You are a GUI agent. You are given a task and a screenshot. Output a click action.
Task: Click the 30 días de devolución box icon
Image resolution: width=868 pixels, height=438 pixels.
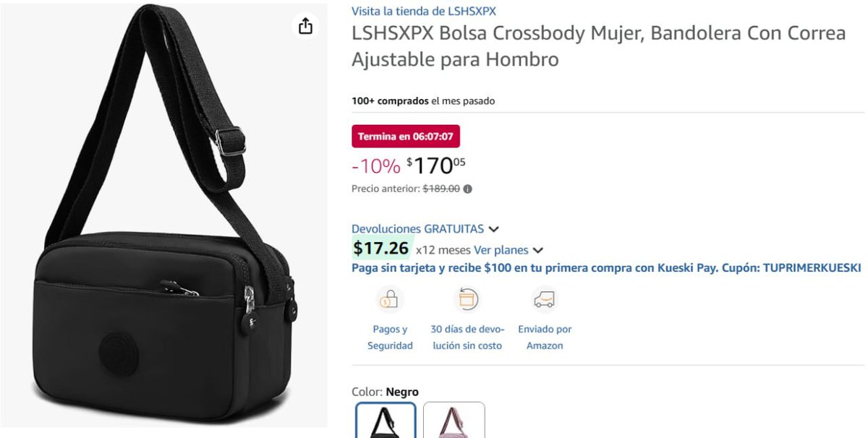coord(467,299)
